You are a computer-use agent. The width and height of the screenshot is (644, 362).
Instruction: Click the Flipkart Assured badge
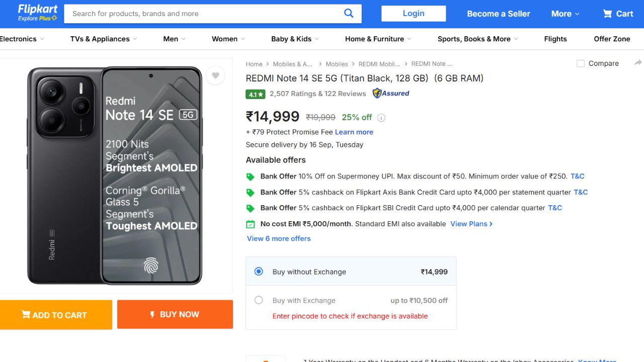[391, 93]
